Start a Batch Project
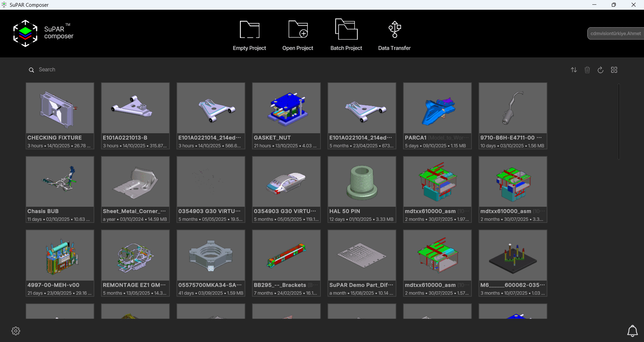Viewport: 644px width, 342px height. [x=346, y=35]
